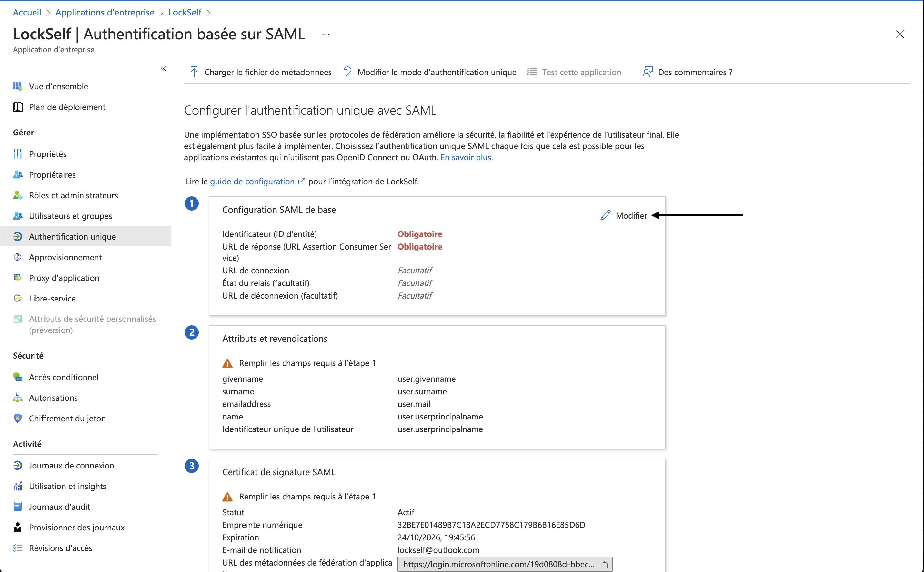Open the ellipsis menu next to page title
This screenshot has width=924, height=572.
click(x=326, y=35)
